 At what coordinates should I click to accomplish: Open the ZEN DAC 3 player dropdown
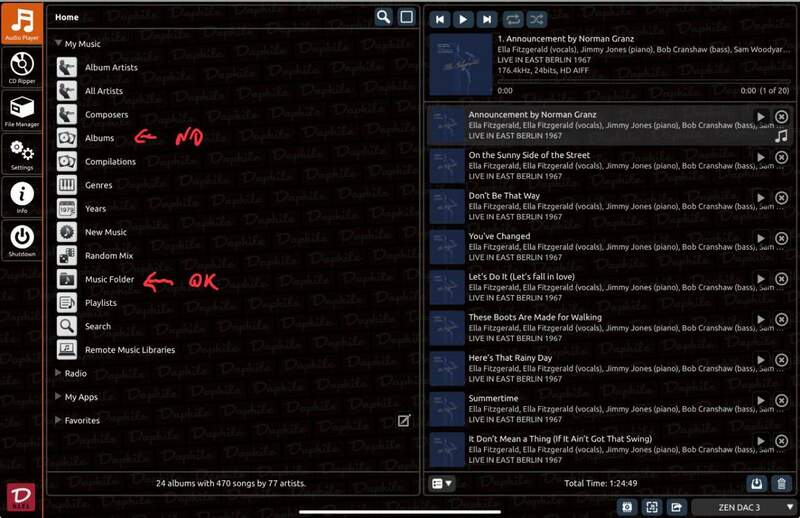click(x=743, y=507)
